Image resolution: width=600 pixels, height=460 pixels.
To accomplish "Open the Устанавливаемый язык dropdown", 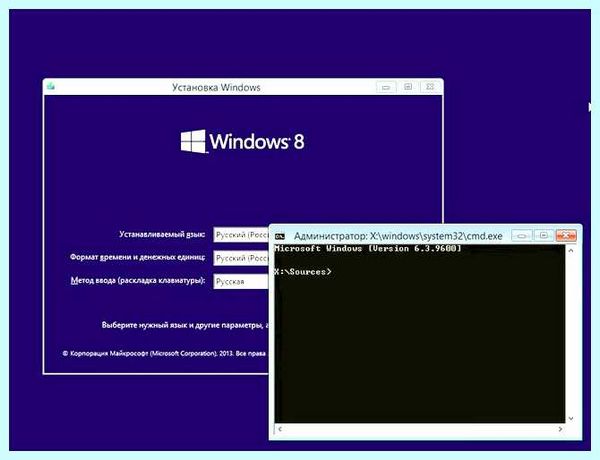I will [241, 235].
